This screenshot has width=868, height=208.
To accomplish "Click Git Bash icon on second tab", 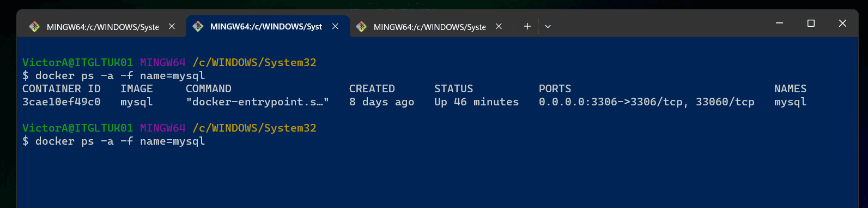I will (198, 26).
